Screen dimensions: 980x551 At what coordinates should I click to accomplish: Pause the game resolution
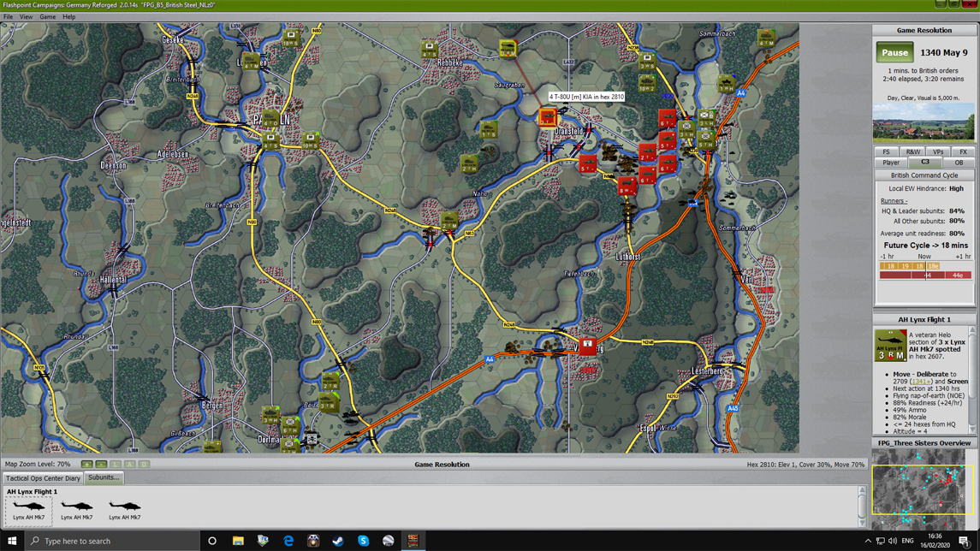[x=894, y=52]
